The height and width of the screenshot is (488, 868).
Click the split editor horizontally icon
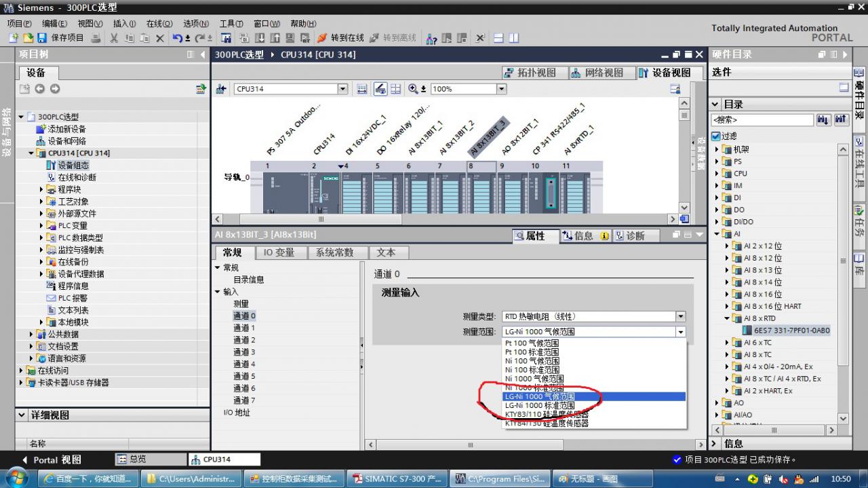point(498,38)
